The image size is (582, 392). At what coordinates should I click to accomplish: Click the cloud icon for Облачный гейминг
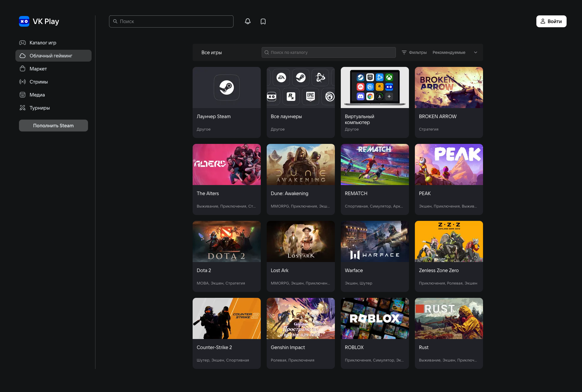[x=23, y=56]
